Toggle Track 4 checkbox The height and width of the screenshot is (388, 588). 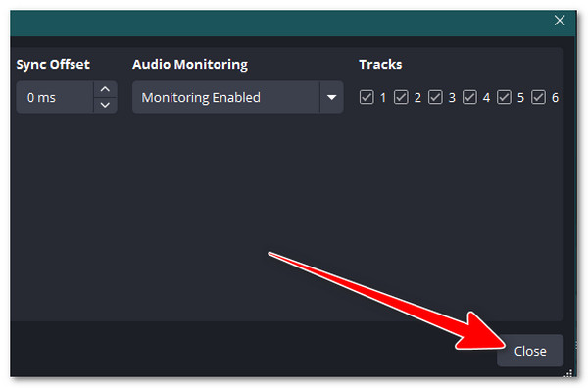click(469, 97)
